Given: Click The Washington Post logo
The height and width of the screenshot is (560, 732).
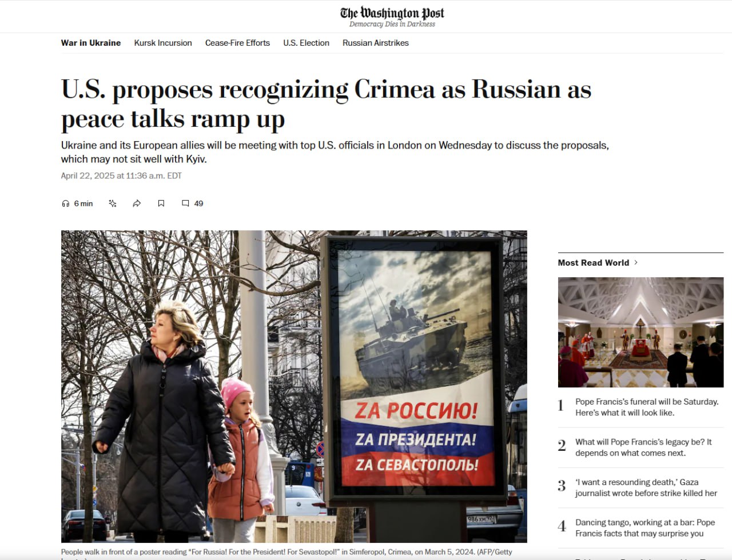Looking at the screenshot, I should tap(392, 17).
